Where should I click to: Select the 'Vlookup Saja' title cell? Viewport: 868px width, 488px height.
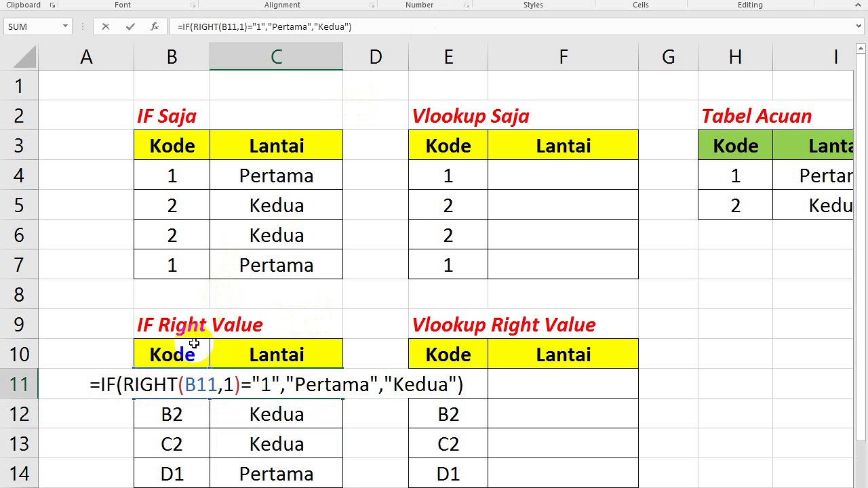[448, 116]
